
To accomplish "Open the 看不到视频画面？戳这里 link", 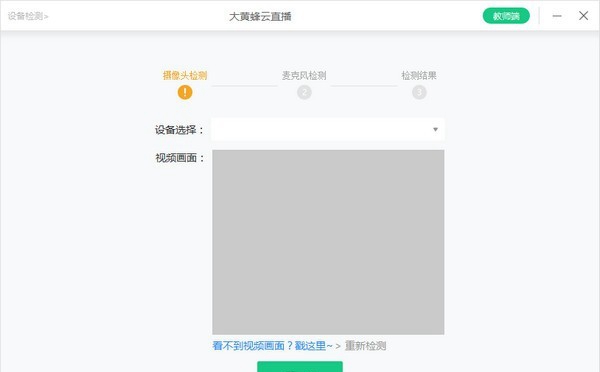I will (x=272, y=346).
